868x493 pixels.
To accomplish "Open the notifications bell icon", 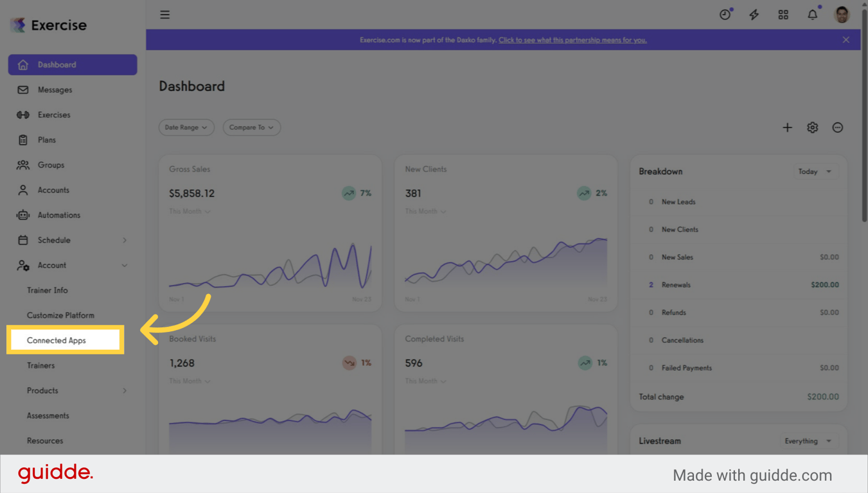I will pyautogui.click(x=811, y=14).
